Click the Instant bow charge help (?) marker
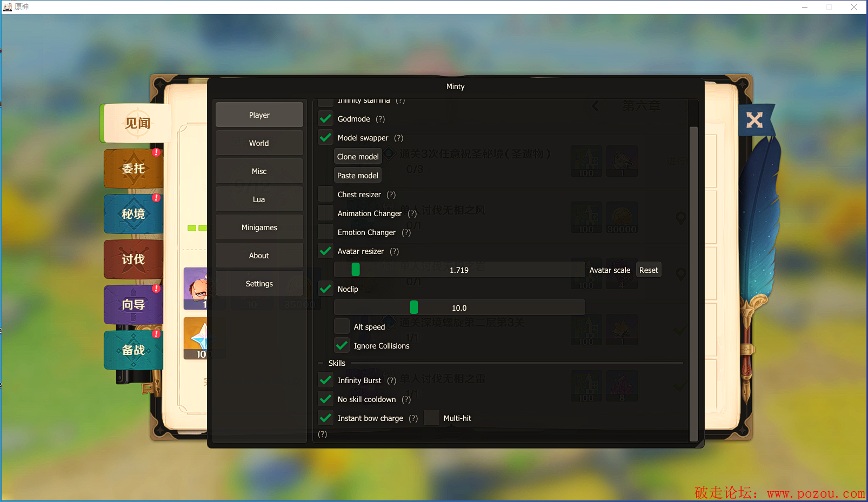This screenshot has height=502, width=868. tap(413, 418)
